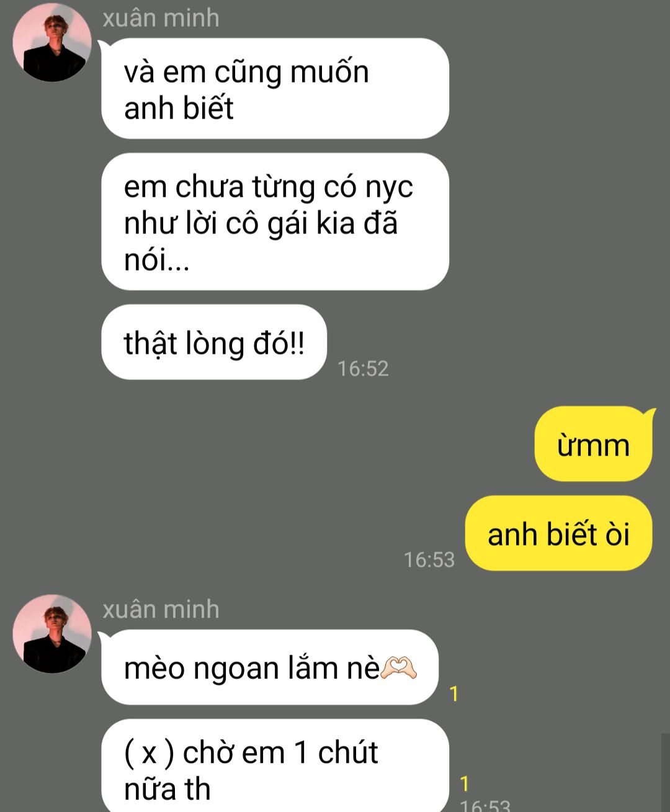Tap the heart hands emoji

pos(398,669)
